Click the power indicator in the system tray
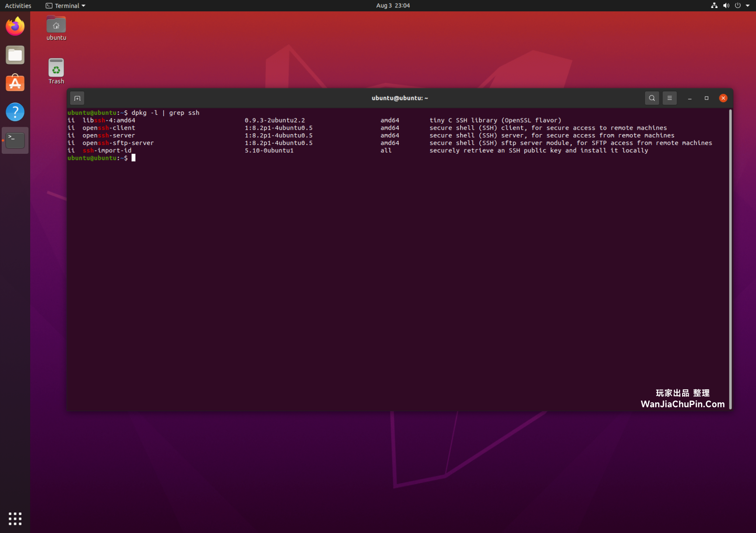 click(739, 5)
